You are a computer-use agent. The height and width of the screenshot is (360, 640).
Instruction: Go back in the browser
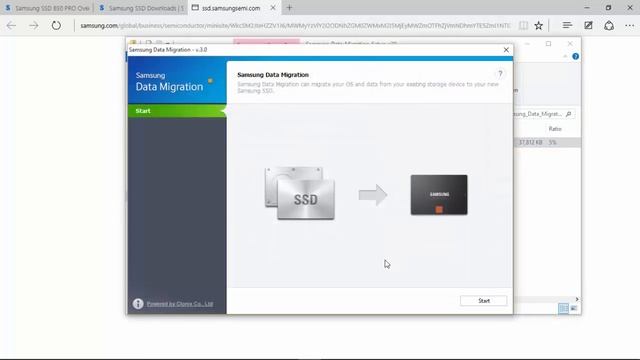click(x=11, y=26)
